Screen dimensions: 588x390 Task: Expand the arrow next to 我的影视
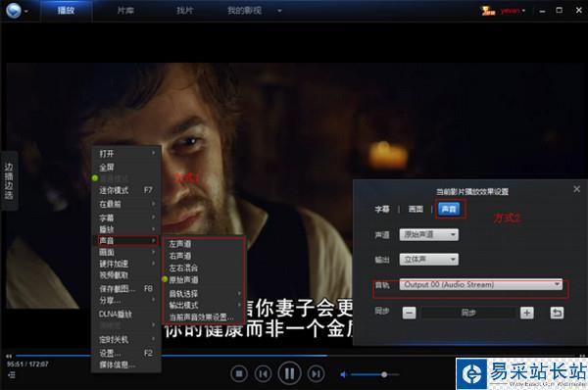(279, 11)
